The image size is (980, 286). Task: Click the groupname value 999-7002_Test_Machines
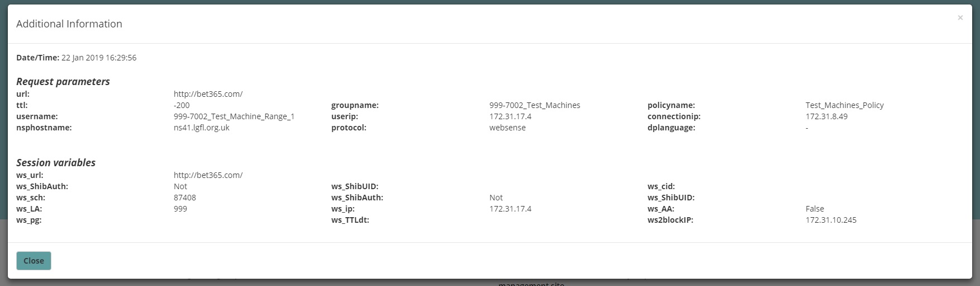point(534,105)
